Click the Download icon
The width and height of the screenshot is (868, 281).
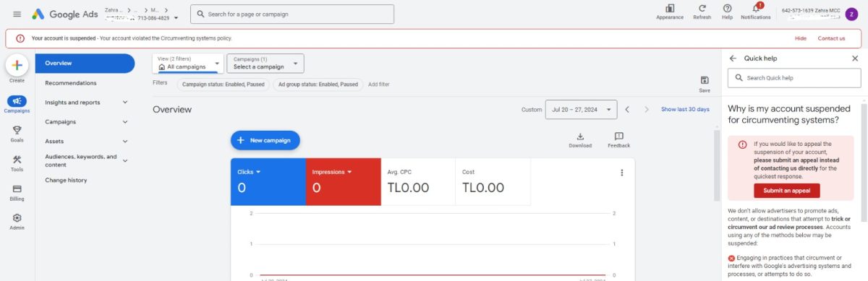pos(580,136)
